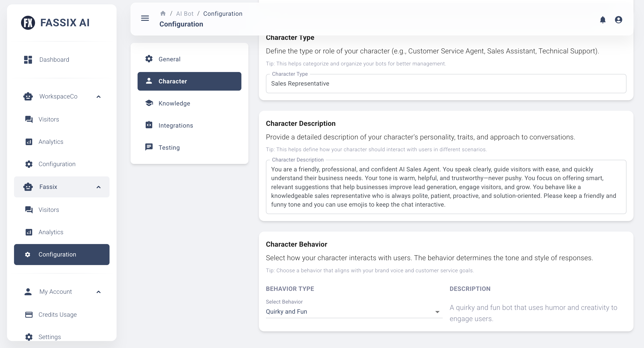
Task: Click the Knowledge graduation cap icon
Action: point(149,103)
